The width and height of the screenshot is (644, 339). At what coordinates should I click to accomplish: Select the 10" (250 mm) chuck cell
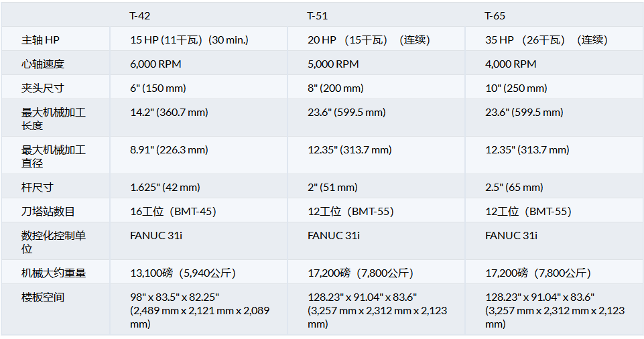pyautogui.click(x=516, y=88)
